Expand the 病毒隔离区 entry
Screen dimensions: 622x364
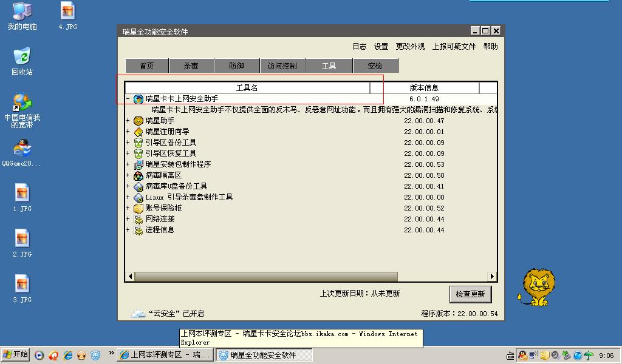[x=128, y=175]
